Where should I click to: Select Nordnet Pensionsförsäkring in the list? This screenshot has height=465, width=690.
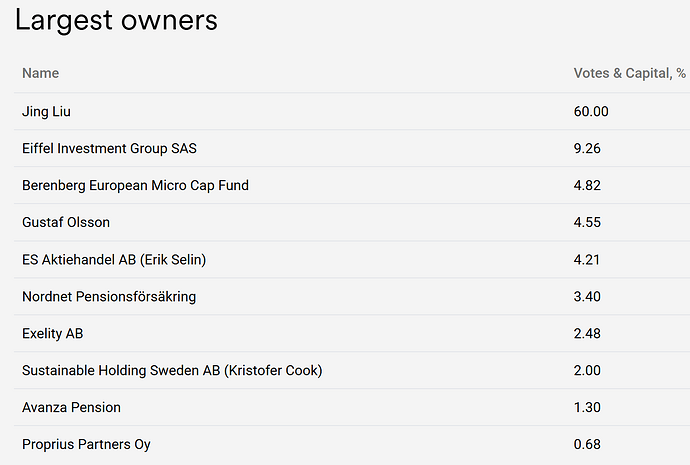coord(109,296)
